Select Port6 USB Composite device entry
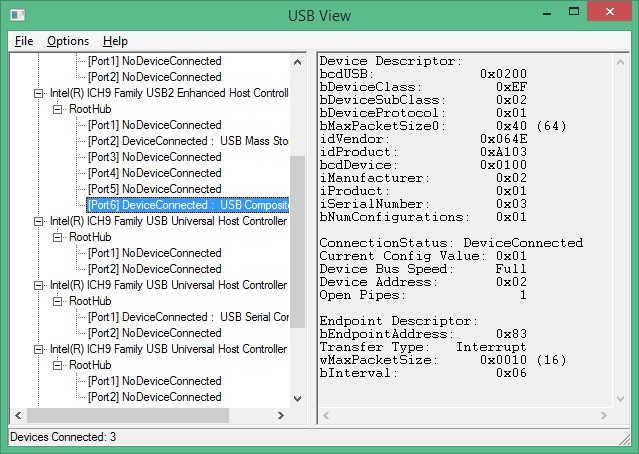The image size is (639, 454). click(188, 205)
